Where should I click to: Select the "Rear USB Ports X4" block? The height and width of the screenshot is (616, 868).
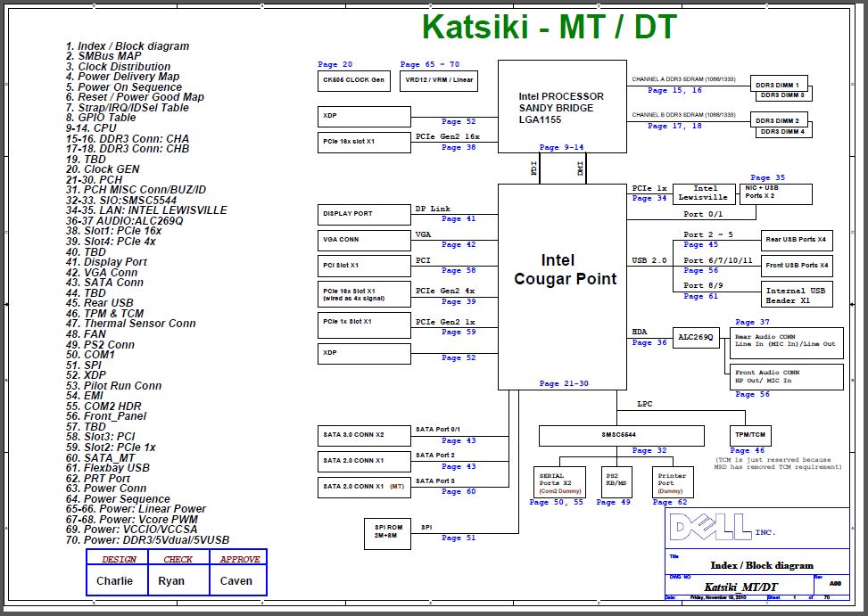pos(797,241)
